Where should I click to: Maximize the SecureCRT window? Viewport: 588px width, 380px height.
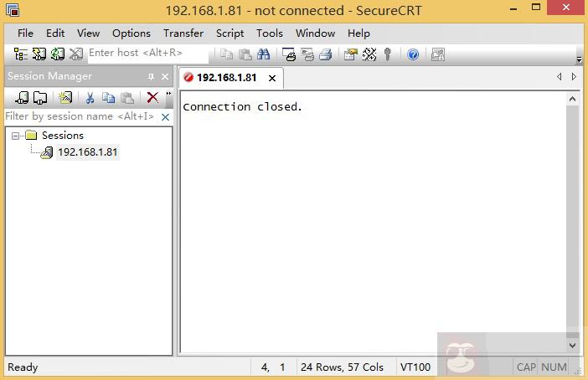pyautogui.click(x=536, y=8)
